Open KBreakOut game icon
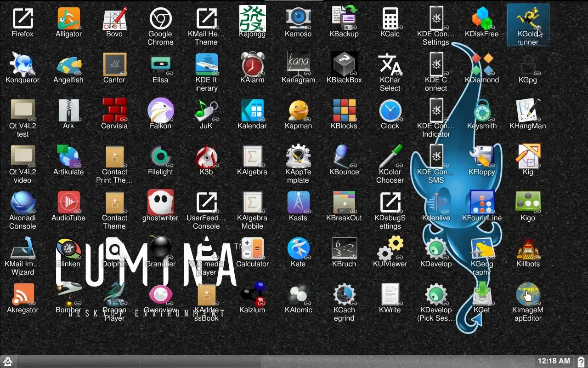This screenshot has width=588, height=368. point(344,202)
